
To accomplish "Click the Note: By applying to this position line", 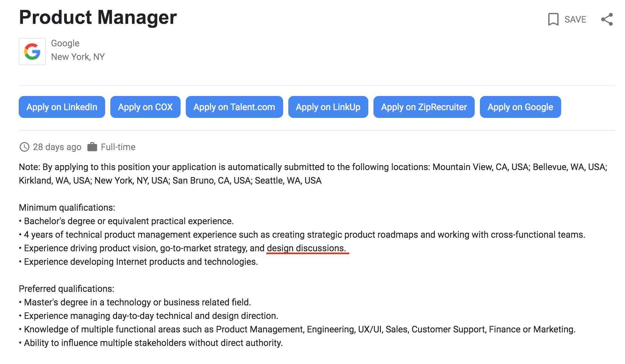I will click(313, 167).
